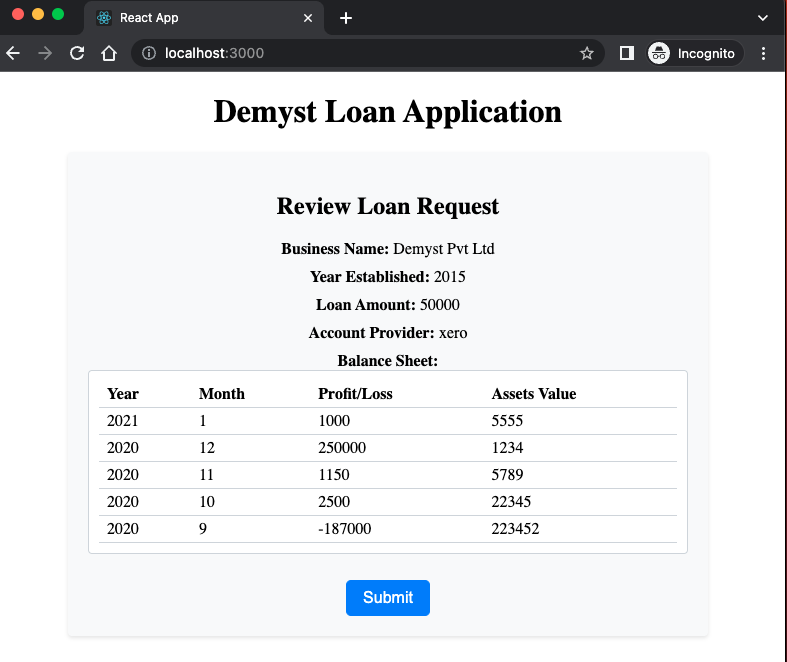Click the Balance Sheet label
The width and height of the screenshot is (787, 662).
387,361
